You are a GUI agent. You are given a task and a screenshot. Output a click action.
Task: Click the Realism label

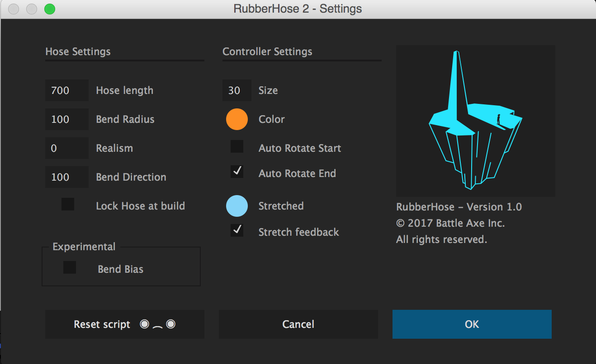pos(114,148)
